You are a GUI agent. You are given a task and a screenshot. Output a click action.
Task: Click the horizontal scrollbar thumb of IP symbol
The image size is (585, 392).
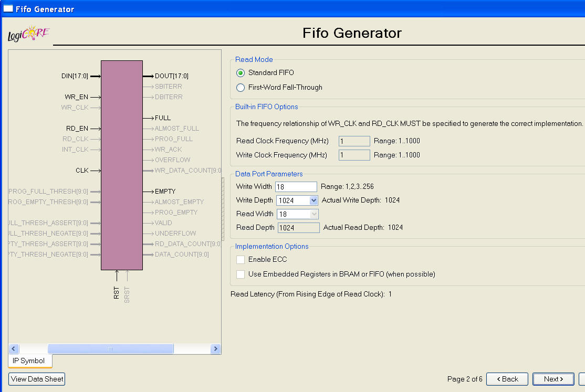coord(110,349)
